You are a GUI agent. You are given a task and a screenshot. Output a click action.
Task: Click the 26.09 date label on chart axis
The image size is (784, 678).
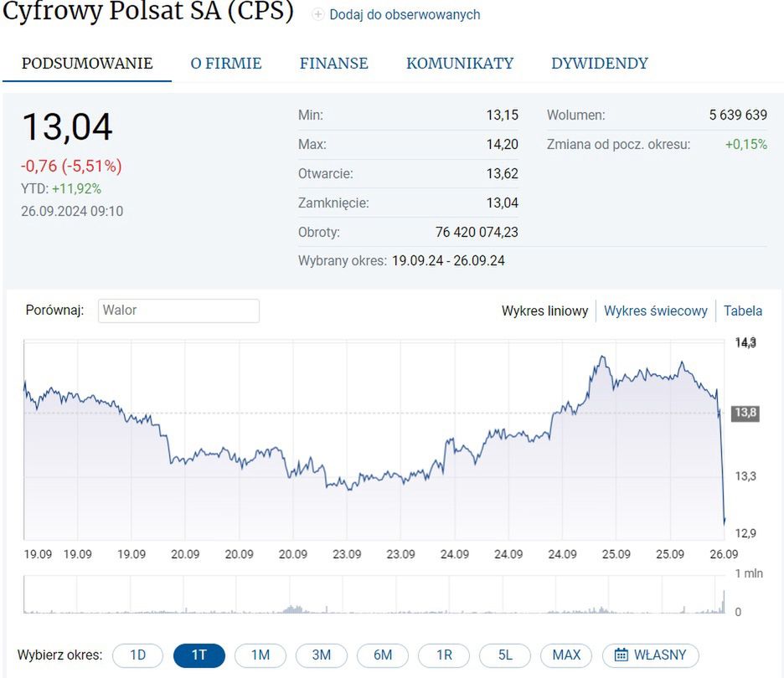click(x=724, y=554)
